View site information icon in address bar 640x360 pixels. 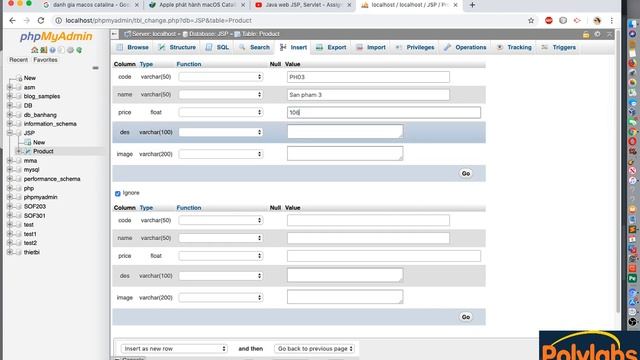[58, 20]
